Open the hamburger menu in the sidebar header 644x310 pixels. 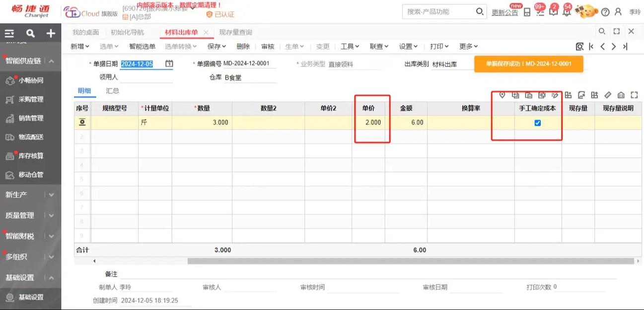coord(9,34)
